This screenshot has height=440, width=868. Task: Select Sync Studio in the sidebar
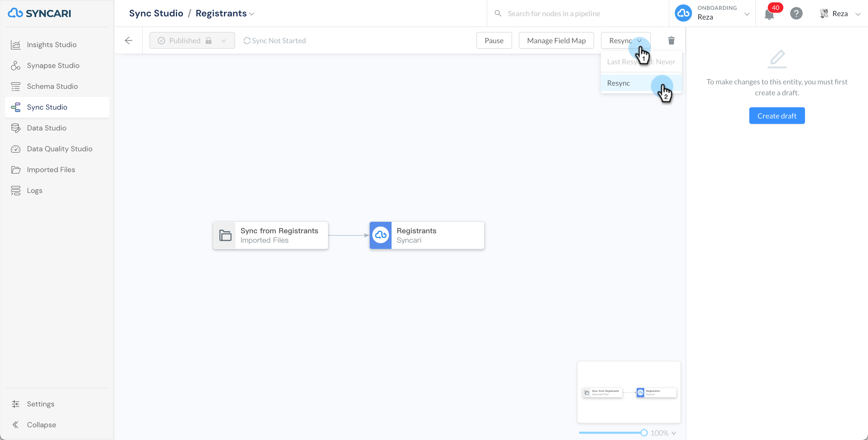pyautogui.click(x=57, y=107)
